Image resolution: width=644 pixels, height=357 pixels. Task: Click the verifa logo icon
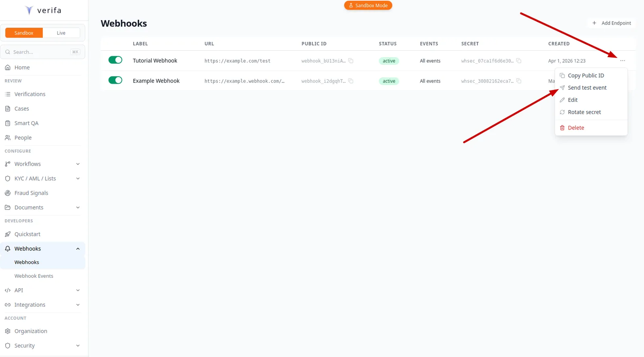(29, 10)
